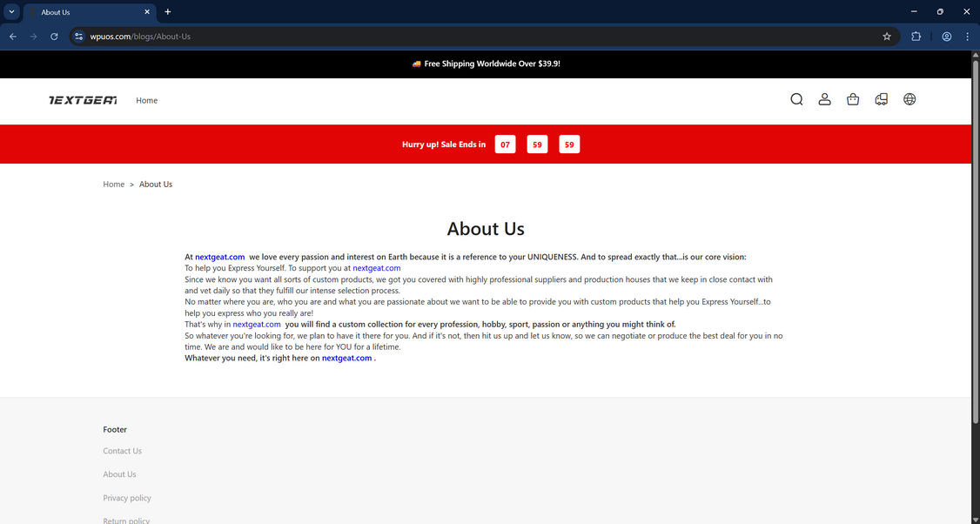Go to Home in the breadcrumb
The height and width of the screenshot is (524, 980).
[114, 184]
